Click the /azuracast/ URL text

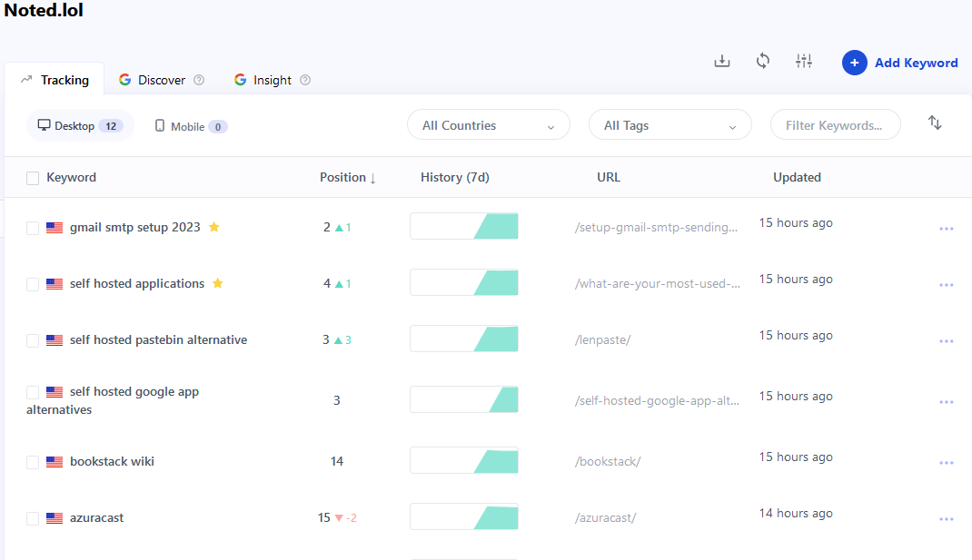click(605, 518)
